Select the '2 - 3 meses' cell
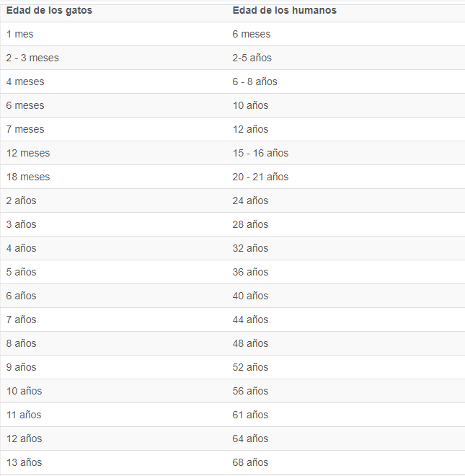465x476 pixels. 32,58
